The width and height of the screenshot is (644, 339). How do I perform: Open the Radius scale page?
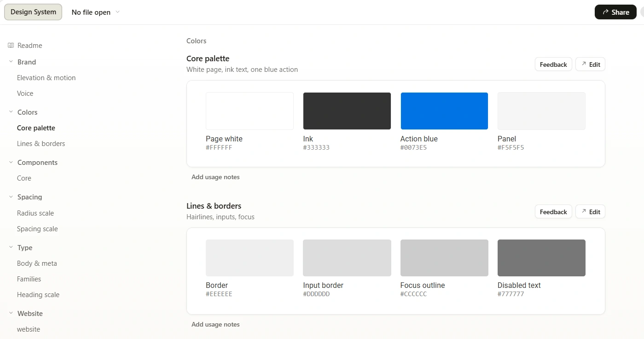point(35,213)
